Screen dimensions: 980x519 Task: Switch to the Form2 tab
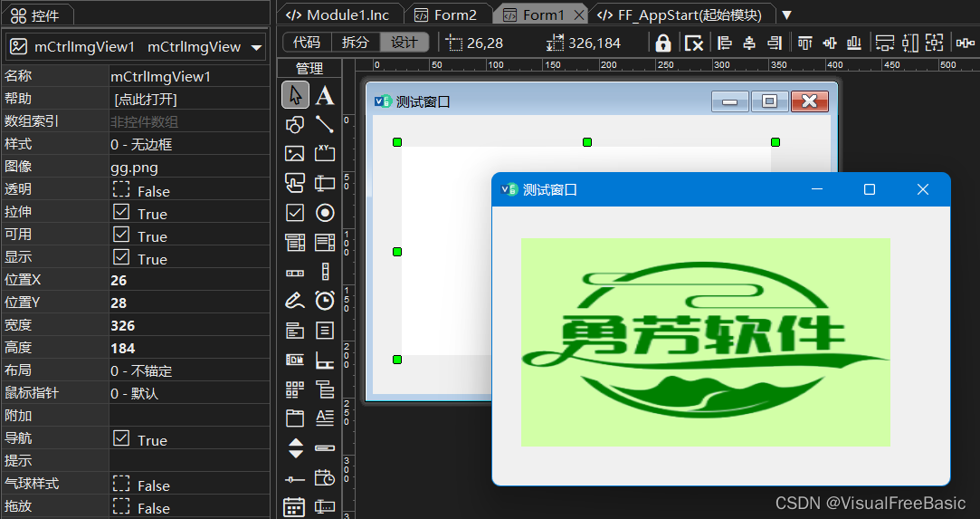pyautogui.click(x=446, y=15)
